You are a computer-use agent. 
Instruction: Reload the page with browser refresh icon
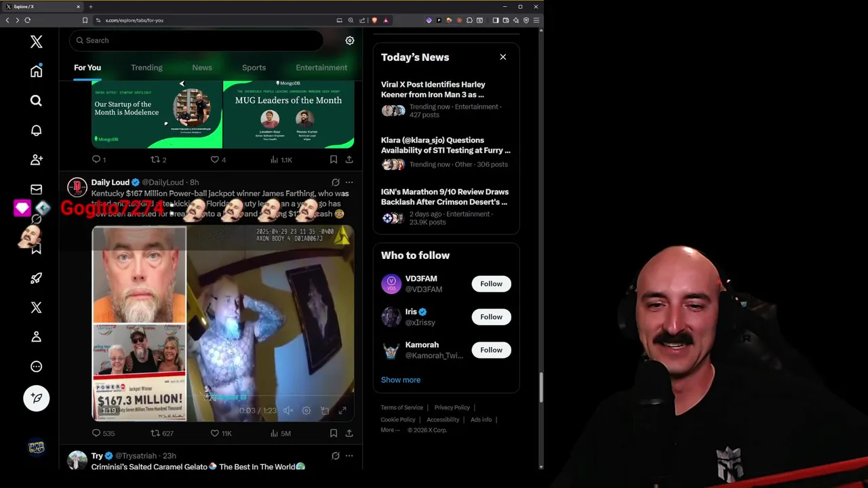[x=28, y=20]
